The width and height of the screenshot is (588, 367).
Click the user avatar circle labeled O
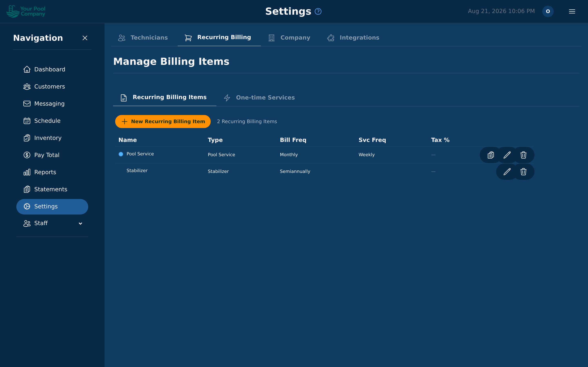click(548, 11)
